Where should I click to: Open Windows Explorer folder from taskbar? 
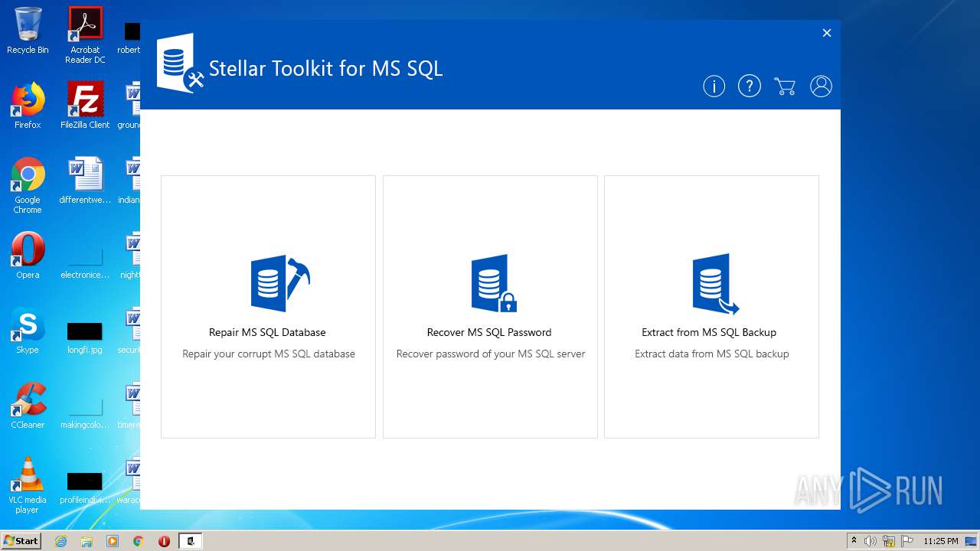[87, 541]
